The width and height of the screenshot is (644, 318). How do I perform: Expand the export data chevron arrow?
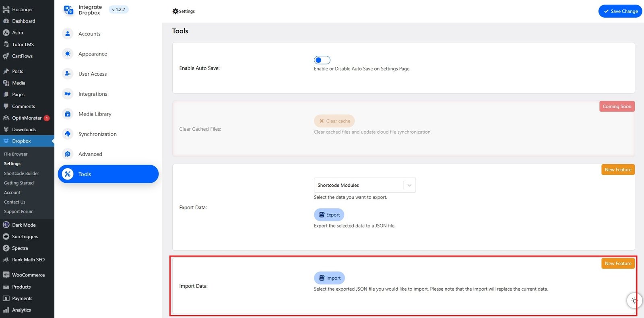[409, 185]
